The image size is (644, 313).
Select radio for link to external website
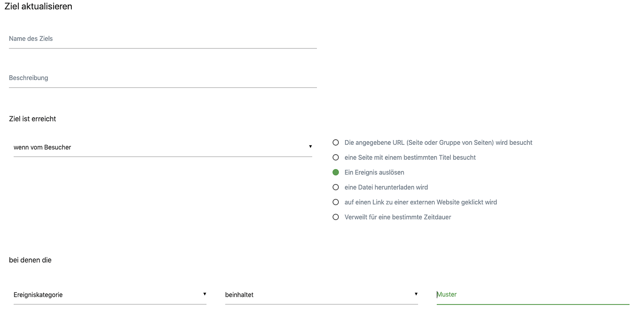pos(336,202)
